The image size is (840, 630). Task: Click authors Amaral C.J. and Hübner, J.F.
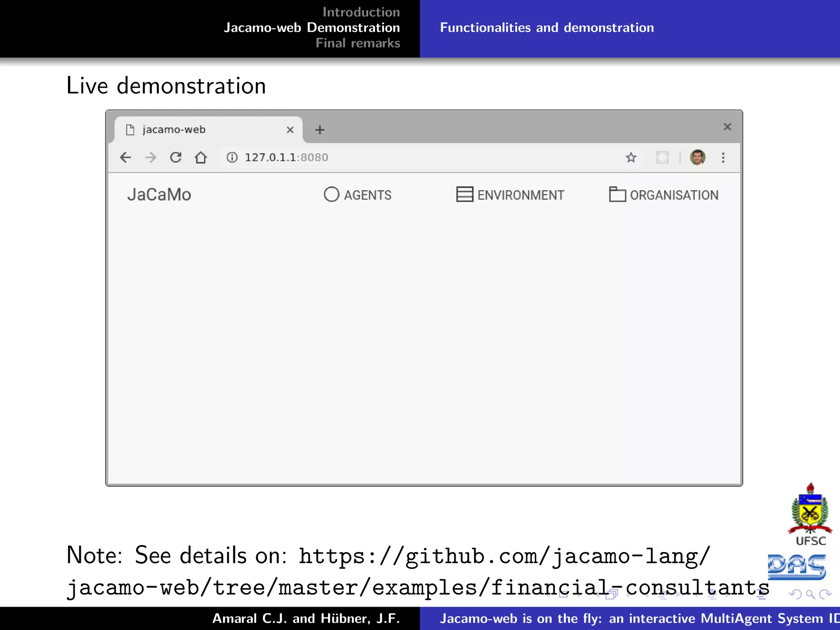[x=306, y=619]
